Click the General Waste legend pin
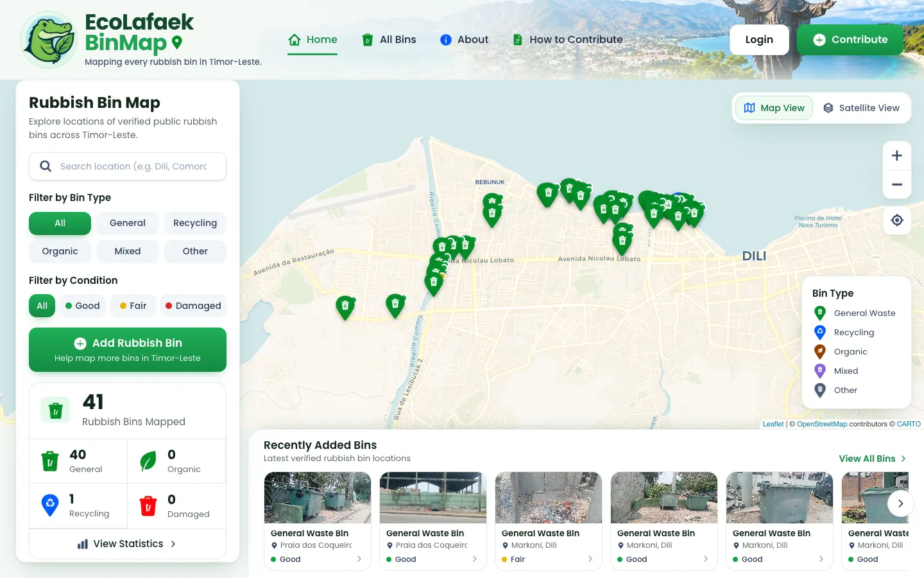 [820, 313]
